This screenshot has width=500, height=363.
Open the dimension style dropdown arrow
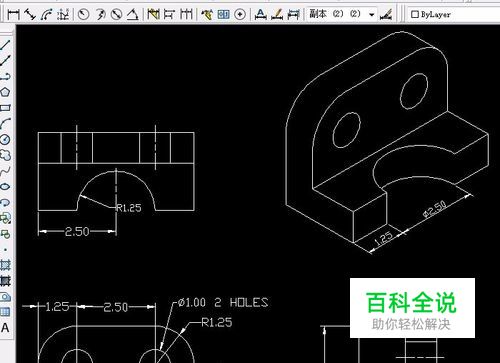coord(372,14)
